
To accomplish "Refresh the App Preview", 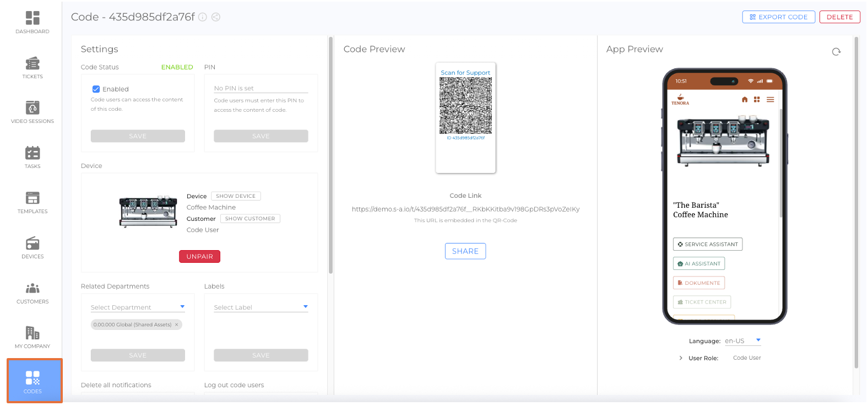I will click(x=836, y=52).
